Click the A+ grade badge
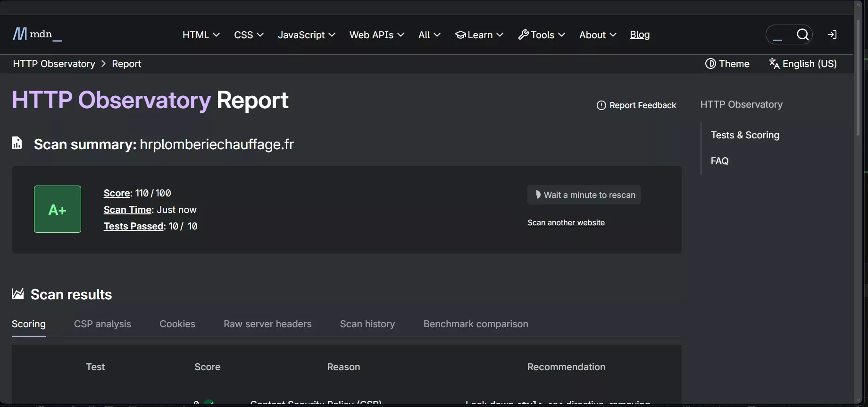Screen dimensions: 868x407 click(x=58, y=209)
